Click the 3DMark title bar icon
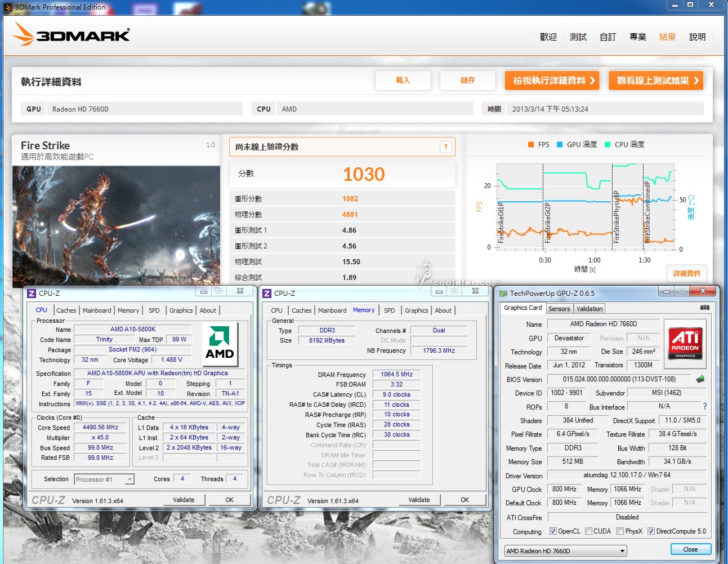Viewport: 728px width, 564px height. coord(8,7)
